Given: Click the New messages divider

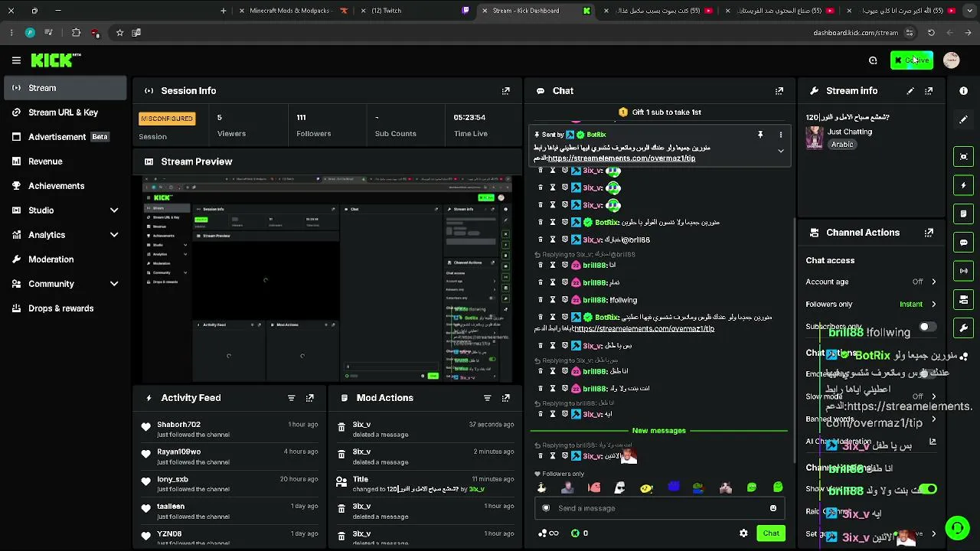Looking at the screenshot, I should (x=658, y=431).
